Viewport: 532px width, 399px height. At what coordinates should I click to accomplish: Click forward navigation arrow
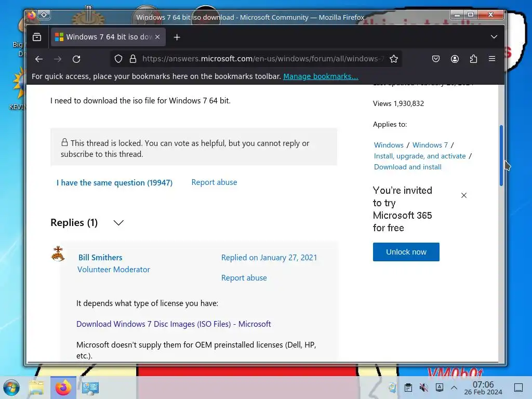tap(58, 59)
